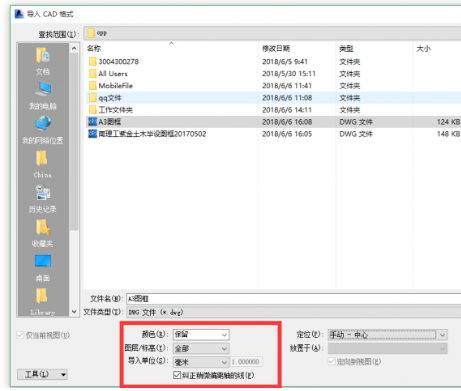Open the China folder shortcut
Viewport: 461px width, 391px height.
pyautogui.click(x=42, y=165)
